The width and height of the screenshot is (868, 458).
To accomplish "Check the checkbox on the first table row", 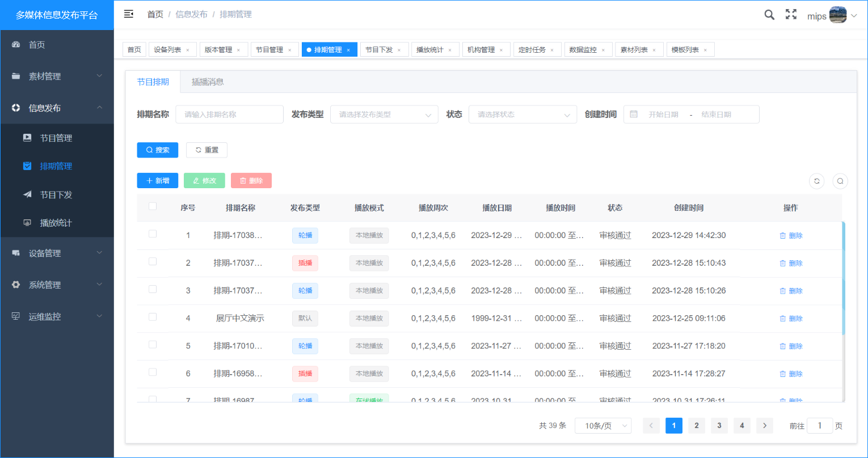I will coord(152,235).
